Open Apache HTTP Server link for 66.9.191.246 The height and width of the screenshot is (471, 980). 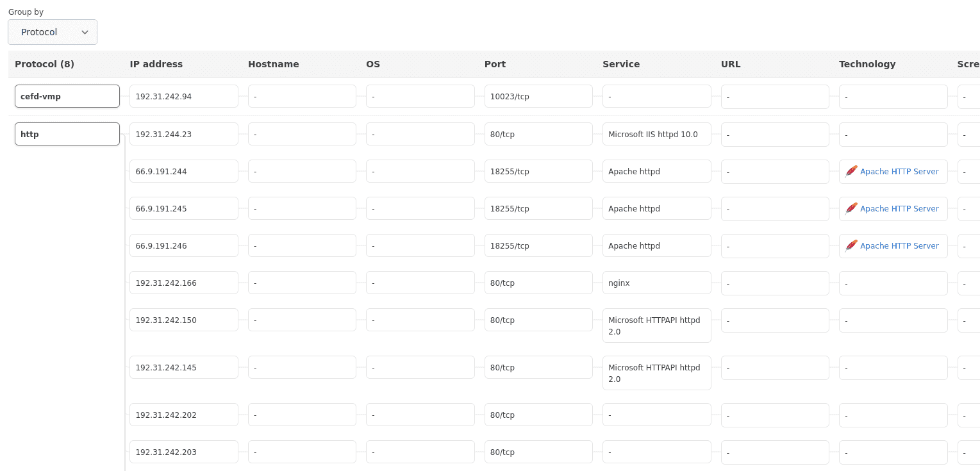(x=899, y=246)
